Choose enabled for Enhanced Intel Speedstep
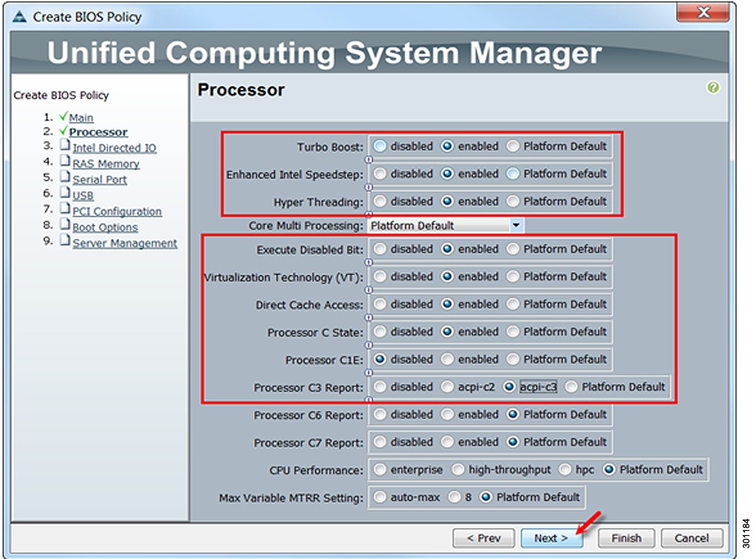The image size is (756, 559). [x=447, y=173]
